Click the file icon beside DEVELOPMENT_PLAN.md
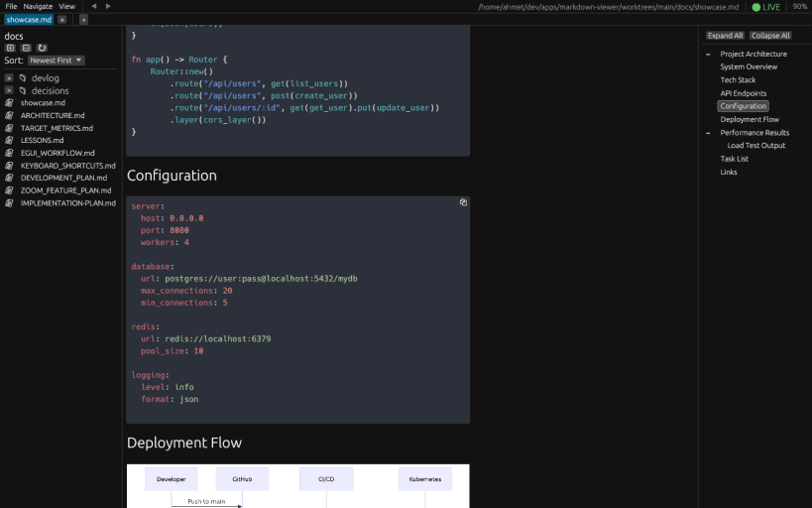Viewport: 812px width, 508px height. (9, 178)
